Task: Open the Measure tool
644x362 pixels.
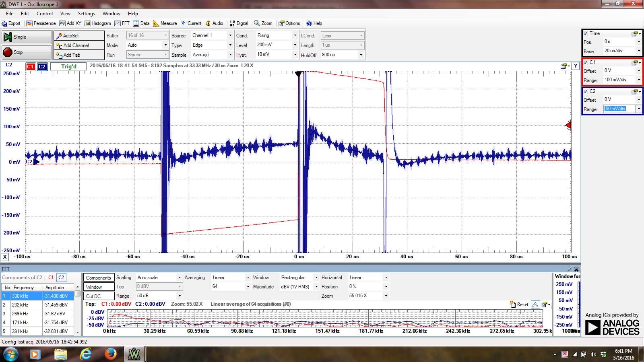Action: (x=165, y=23)
